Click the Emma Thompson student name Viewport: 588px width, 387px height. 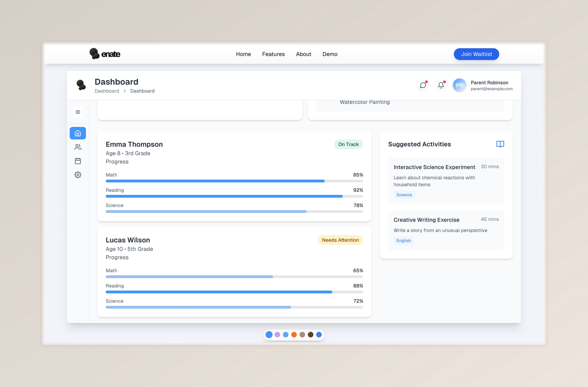(134, 144)
